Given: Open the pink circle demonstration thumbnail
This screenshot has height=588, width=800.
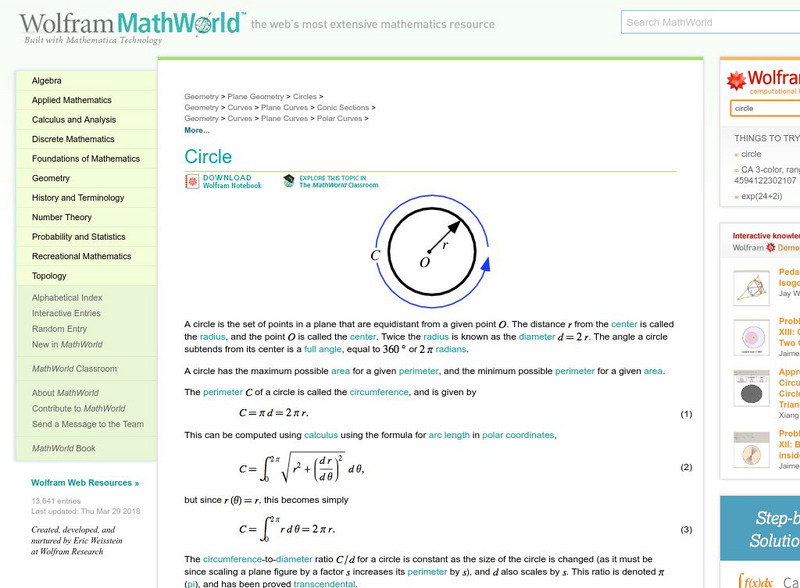Looking at the screenshot, I should tap(751, 337).
